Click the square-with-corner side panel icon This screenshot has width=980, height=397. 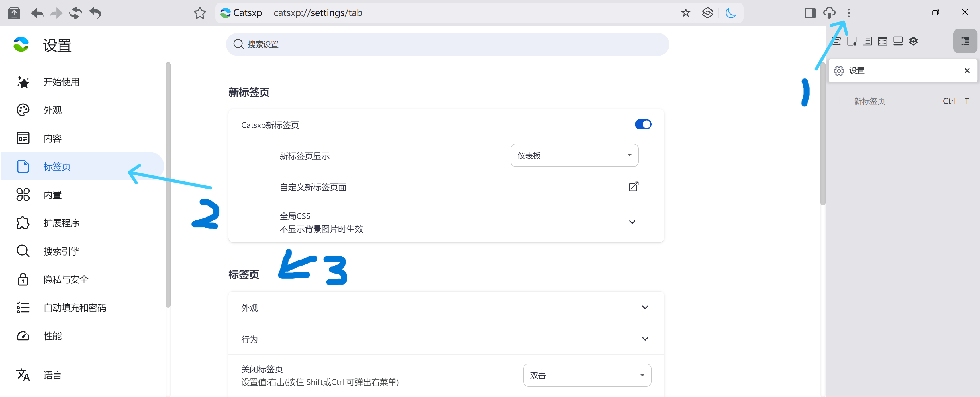(852, 41)
